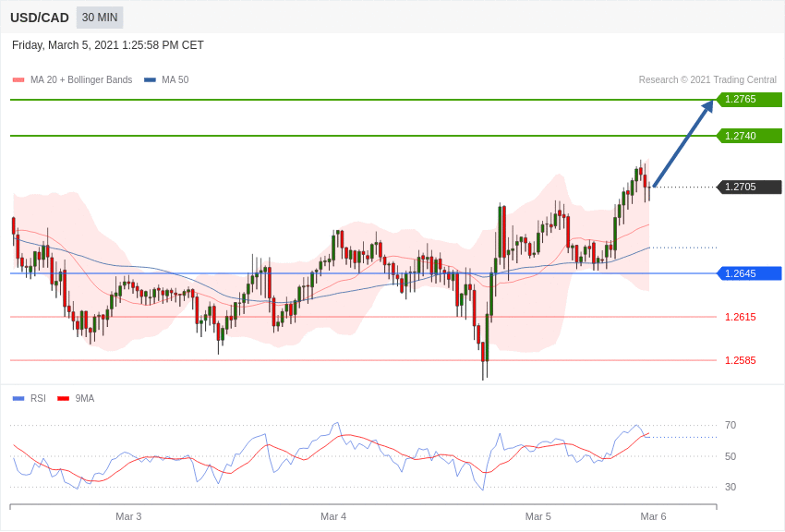The height and width of the screenshot is (532, 785).
Task: Click the RSI 30 axis value
Action: tap(731, 487)
